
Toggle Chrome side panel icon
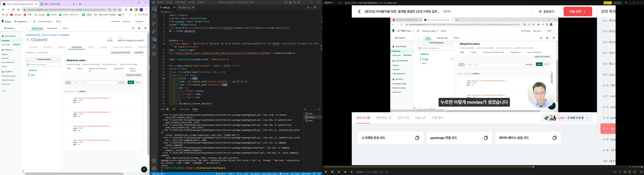coord(136,10)
